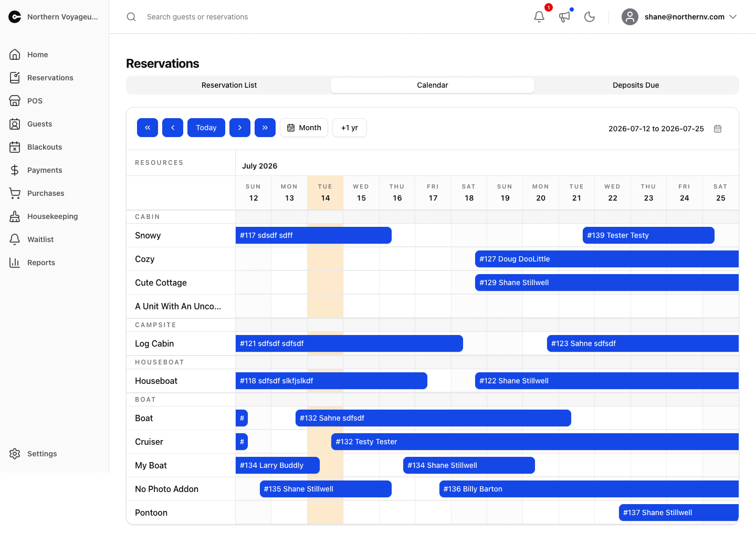Open reservation #139 Tester Testy
The width and height of the screenshot is (756, 554).
pos(648,235)
